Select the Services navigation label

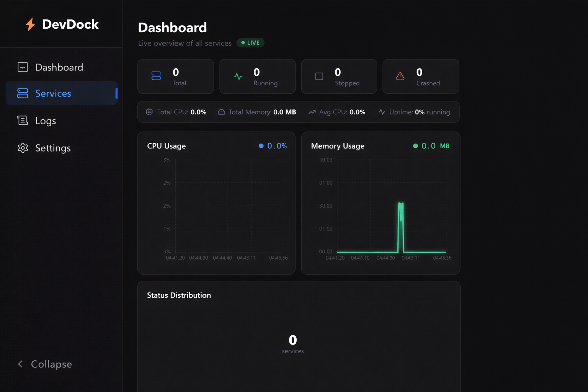pos(53,93)
